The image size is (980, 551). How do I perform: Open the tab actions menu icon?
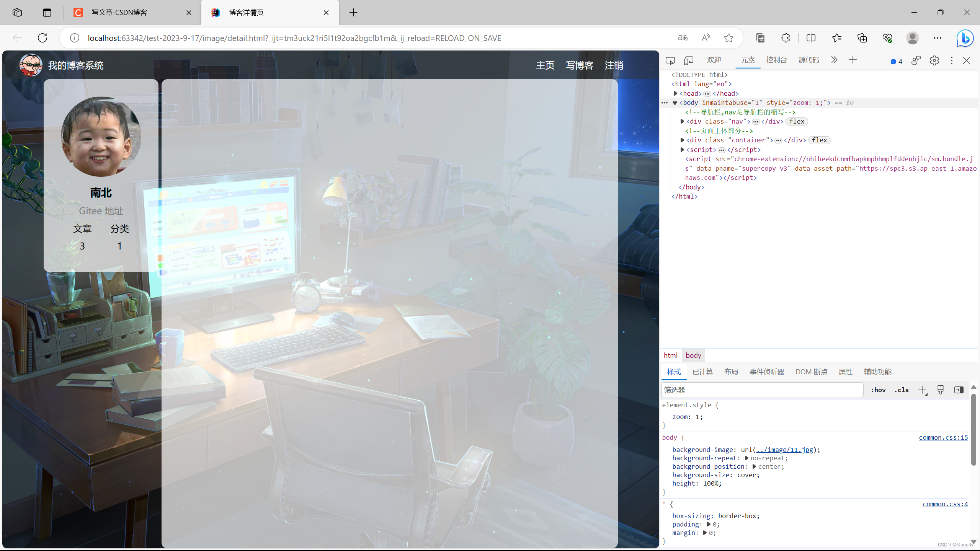click(x=47, y=13)
